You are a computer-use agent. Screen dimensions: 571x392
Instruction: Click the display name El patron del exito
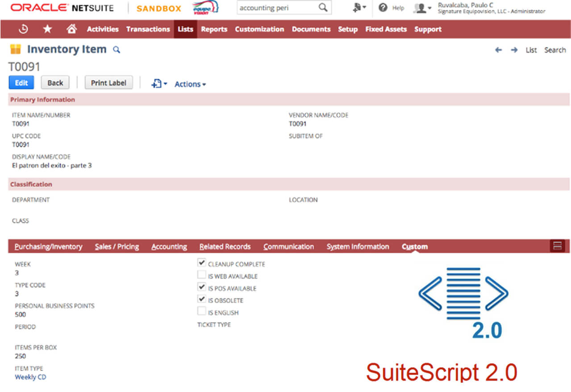52,166
